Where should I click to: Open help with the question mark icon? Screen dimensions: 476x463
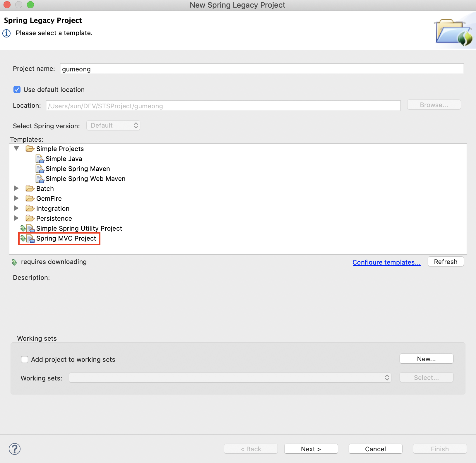click(x=15, y=449)
